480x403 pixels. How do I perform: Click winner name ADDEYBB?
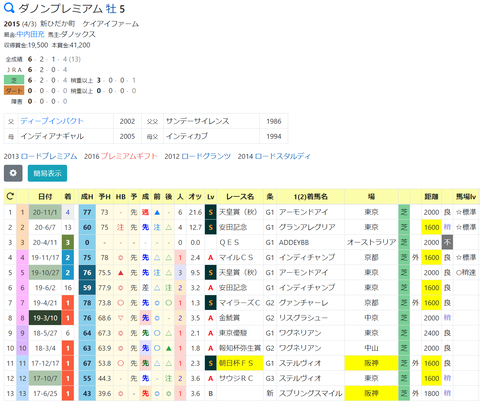[x=294, y=242]
